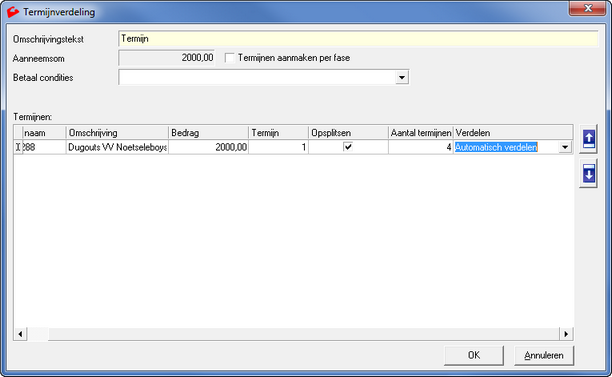Click the Opsplitsen column header

click(x=348, y=133)
